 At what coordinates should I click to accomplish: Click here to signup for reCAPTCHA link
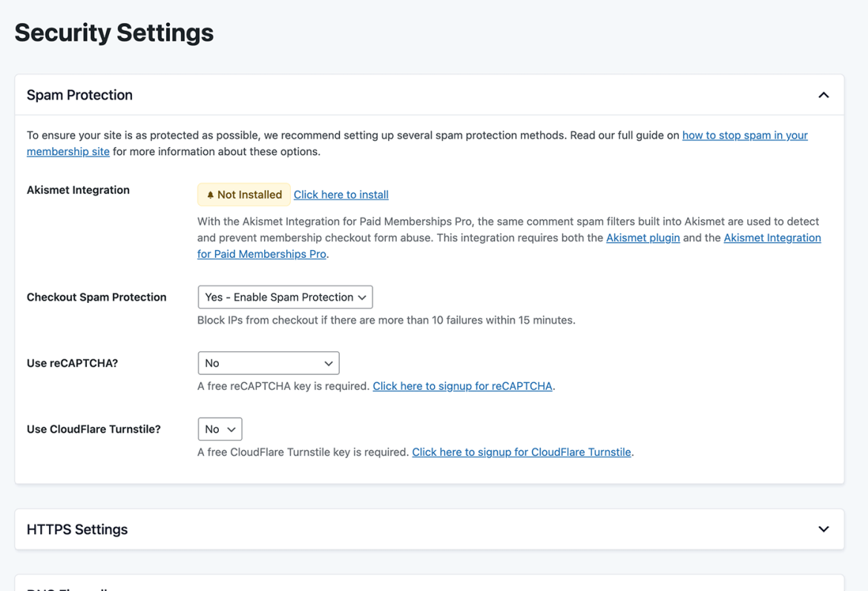462,386
